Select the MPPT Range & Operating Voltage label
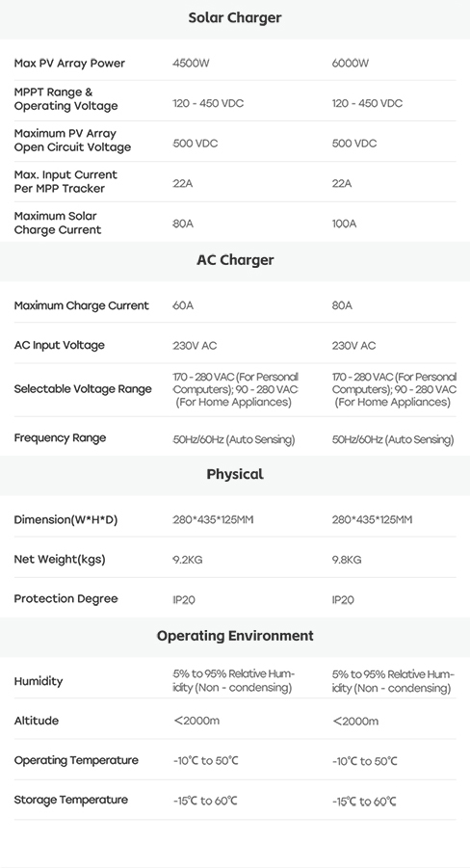This screenshot has width=470, height=868. (x=65, y=99)
